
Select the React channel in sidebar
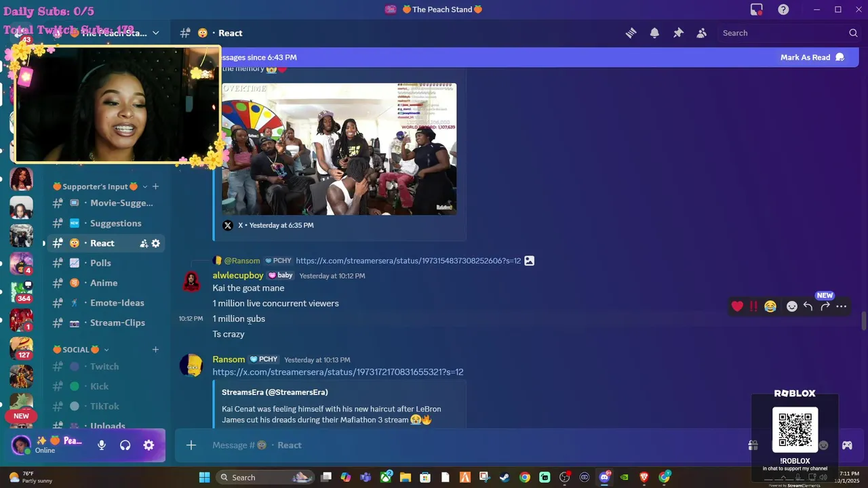coord(106,243)
